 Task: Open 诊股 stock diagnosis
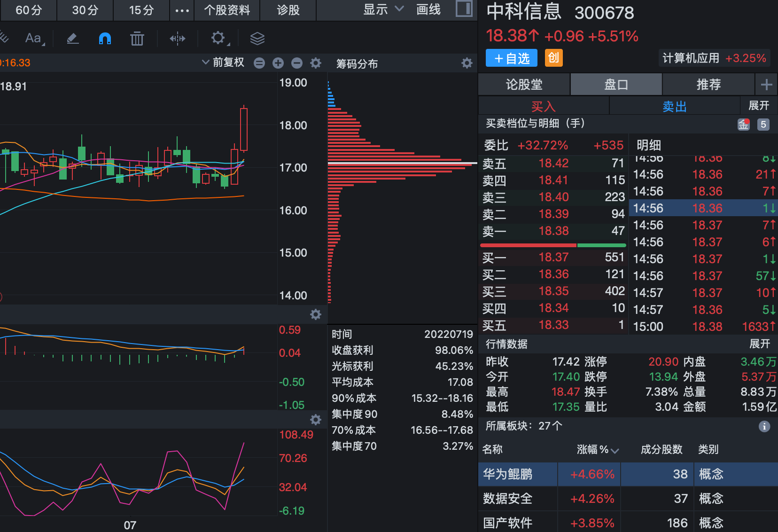click(x=288, y=10)
